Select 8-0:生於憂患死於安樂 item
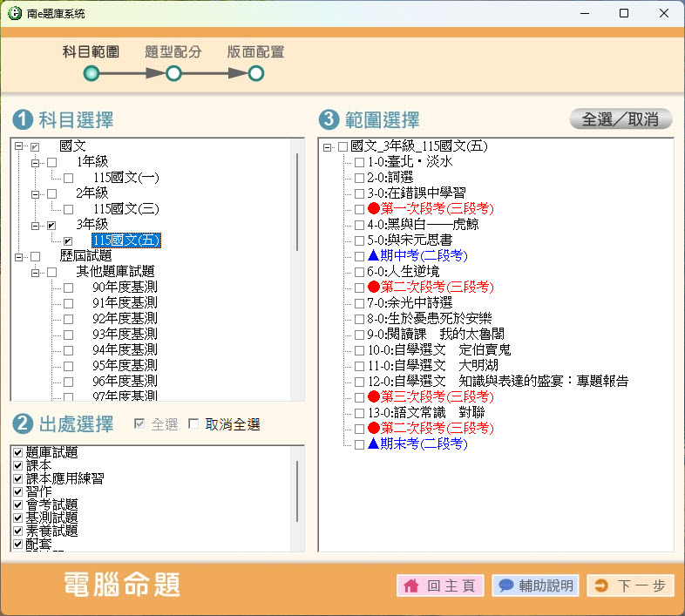 [x=429, y=319]
